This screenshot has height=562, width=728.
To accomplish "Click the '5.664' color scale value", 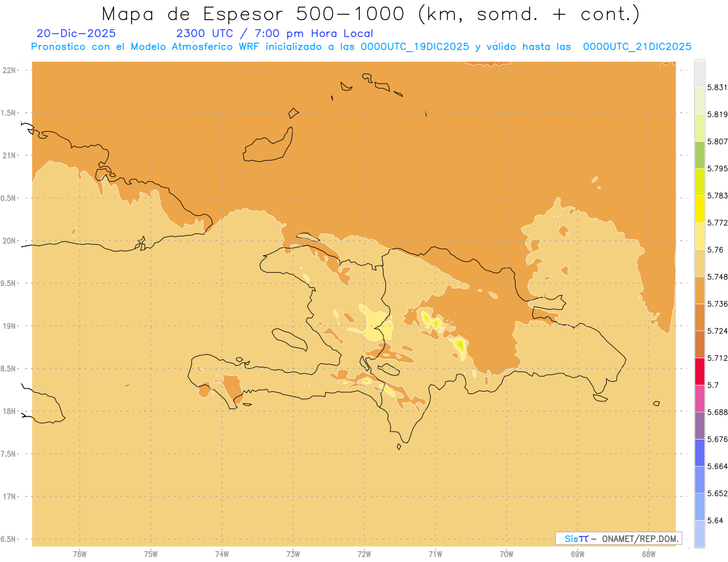I will click(717, 466).
